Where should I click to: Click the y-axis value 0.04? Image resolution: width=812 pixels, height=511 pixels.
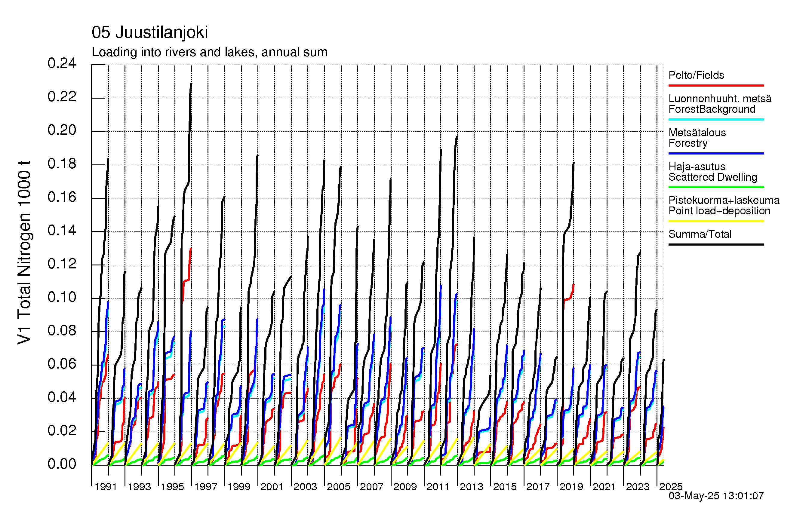pyautogui.click(x=62, y=397)
